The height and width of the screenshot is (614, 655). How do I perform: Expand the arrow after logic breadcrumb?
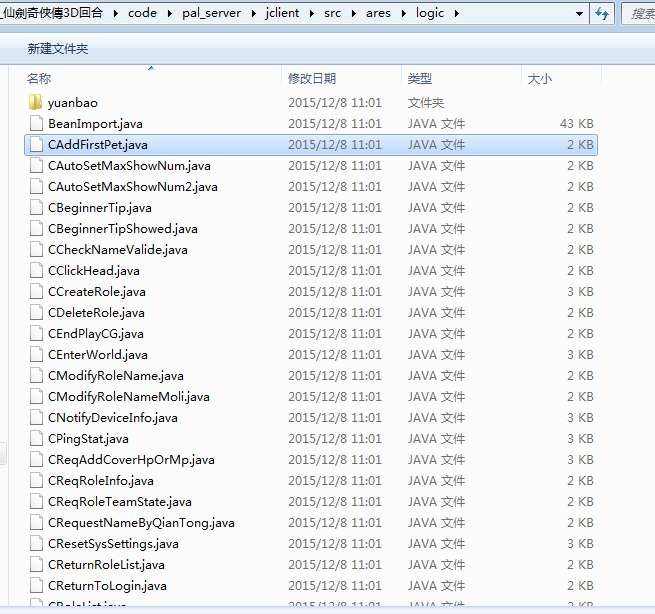point(457,14)
